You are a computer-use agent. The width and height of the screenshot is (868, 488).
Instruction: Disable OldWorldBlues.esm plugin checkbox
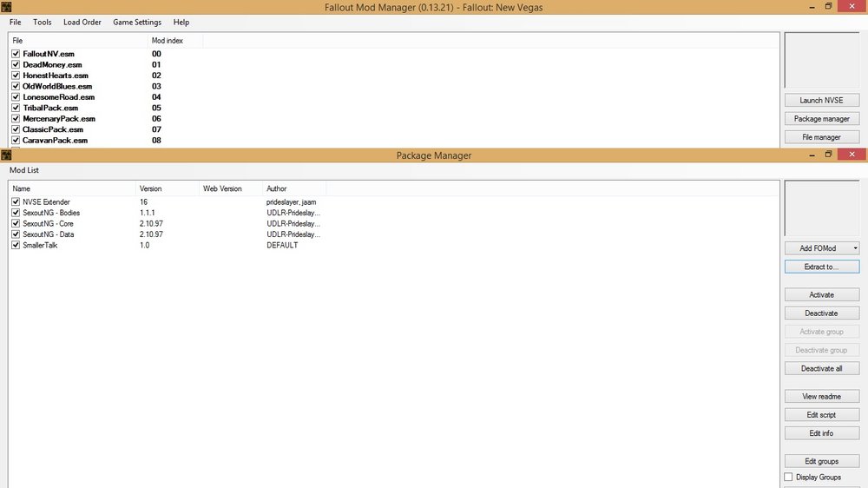coord(16,86)
